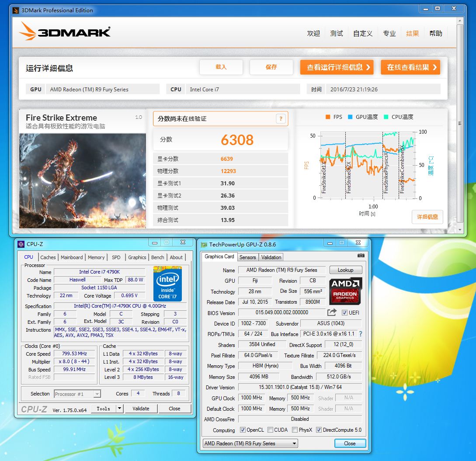Click GPU-Z screenshot camera icon
The image size is (476, 461).
point(361,256)
